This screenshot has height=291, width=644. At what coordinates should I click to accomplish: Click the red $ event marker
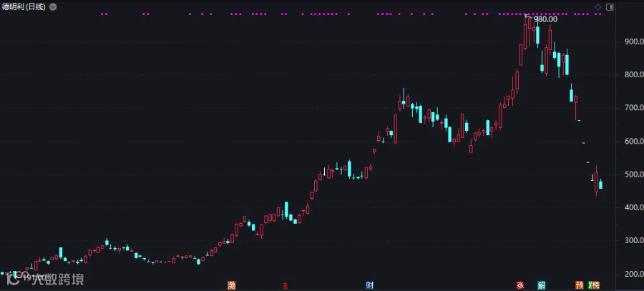pyautogui.click(x=285, y=285)
